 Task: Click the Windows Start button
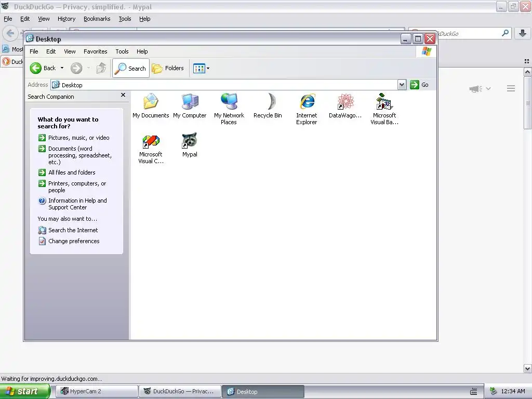(x=25, y=391)
